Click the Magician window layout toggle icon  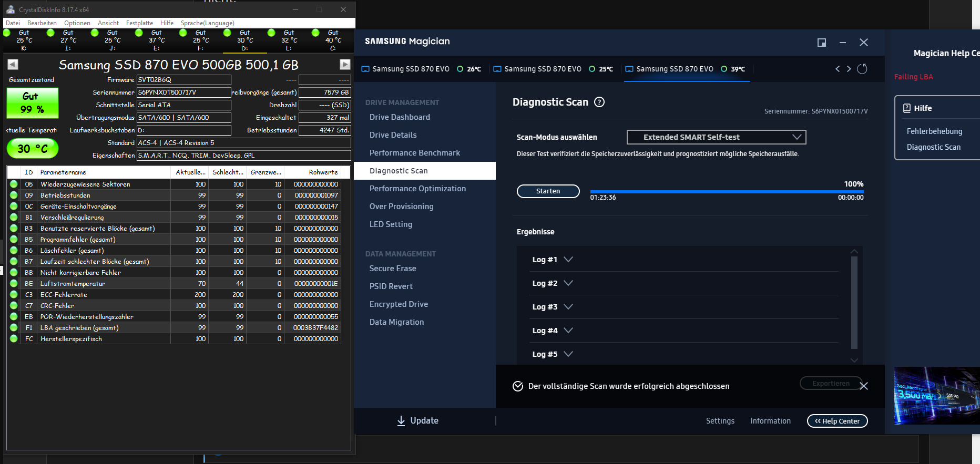(x=822, y=43)
